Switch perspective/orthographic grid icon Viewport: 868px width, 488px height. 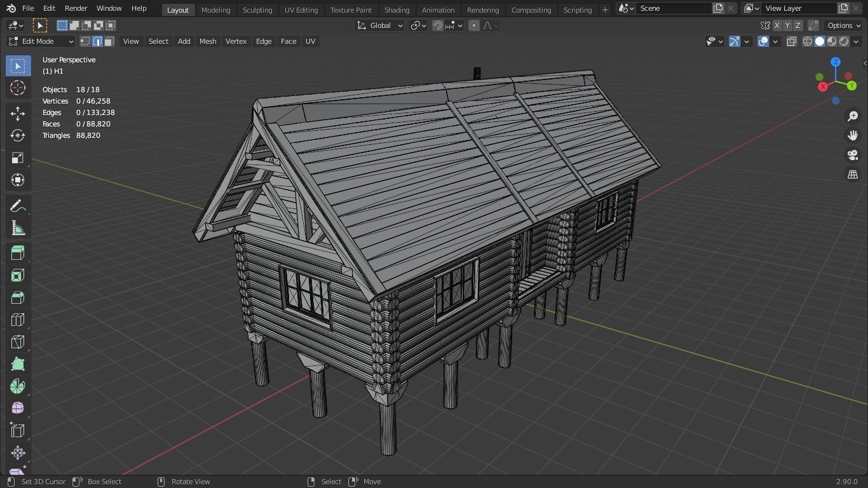[853, 175]
